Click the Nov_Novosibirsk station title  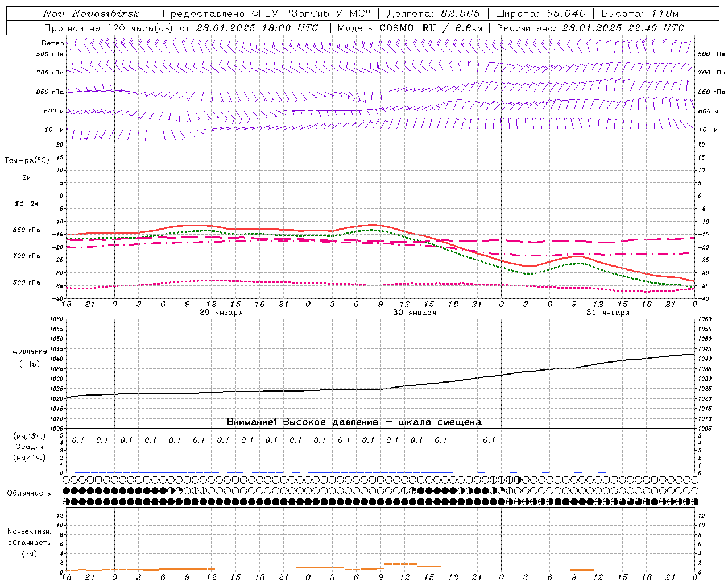click(x=92, y=14)
